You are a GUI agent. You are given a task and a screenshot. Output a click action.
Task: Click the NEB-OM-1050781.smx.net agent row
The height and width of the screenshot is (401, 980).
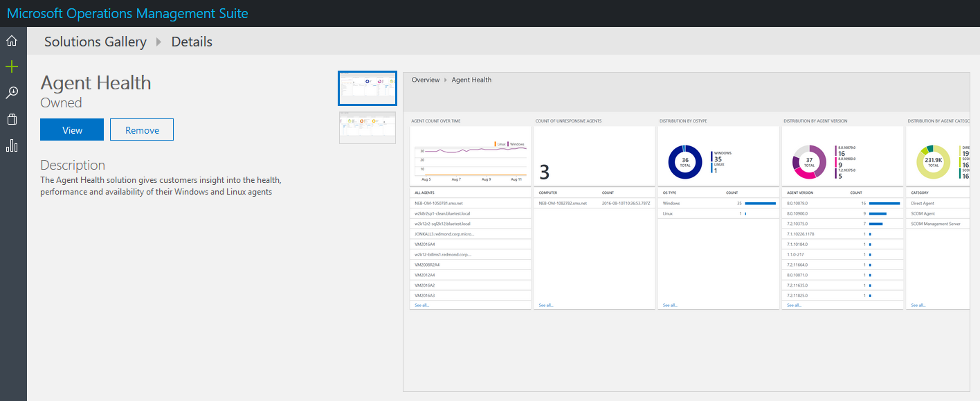coord(471,204)
